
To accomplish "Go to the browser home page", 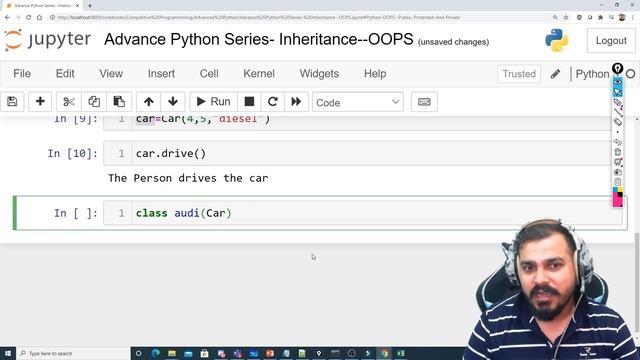I will (x=39, y=18).
